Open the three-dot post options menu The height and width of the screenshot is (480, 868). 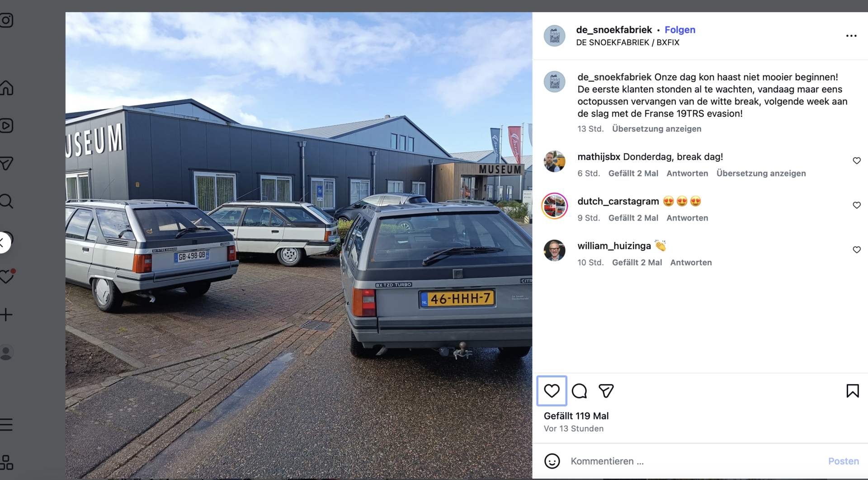pyautogui.click(x=851, y=36)
